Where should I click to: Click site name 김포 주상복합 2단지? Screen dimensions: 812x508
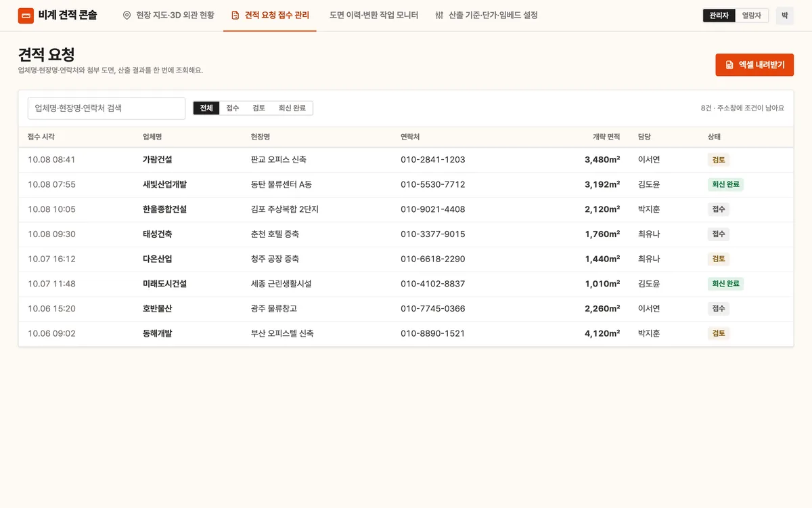pos(285,209)
